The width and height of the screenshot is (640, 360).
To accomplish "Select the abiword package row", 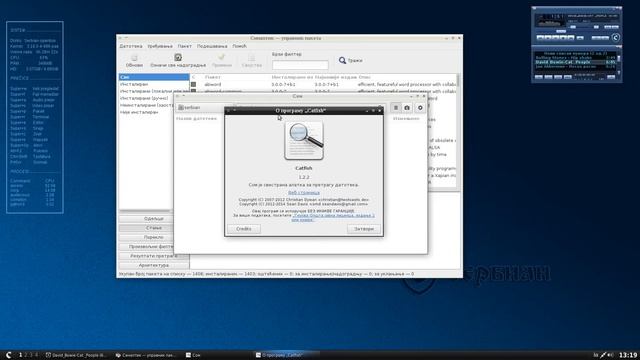I will pyautogui.click(x=322, y=84).
